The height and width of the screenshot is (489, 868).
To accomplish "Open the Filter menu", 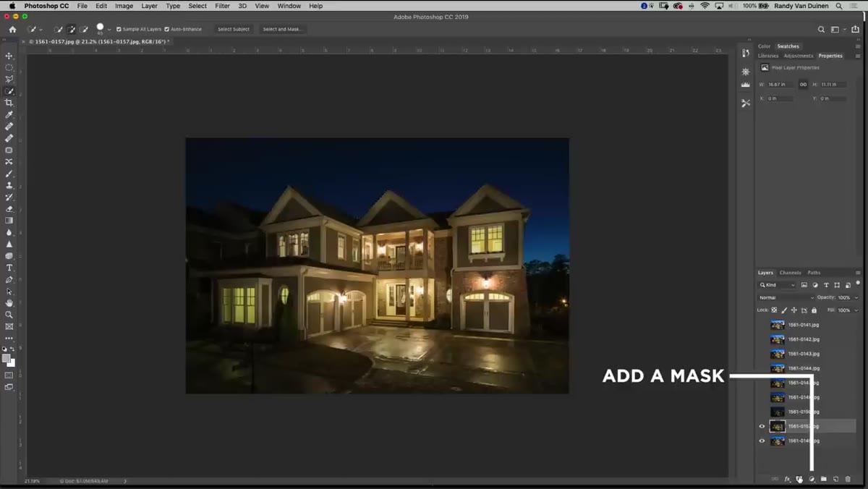I will point(222,6).
